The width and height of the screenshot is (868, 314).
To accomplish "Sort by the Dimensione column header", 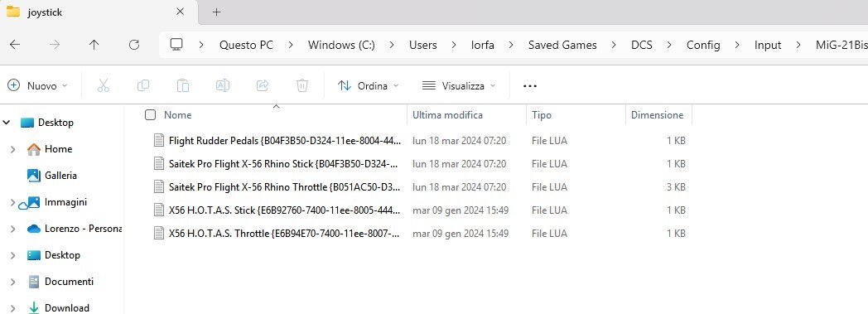I will pos(657,115).
